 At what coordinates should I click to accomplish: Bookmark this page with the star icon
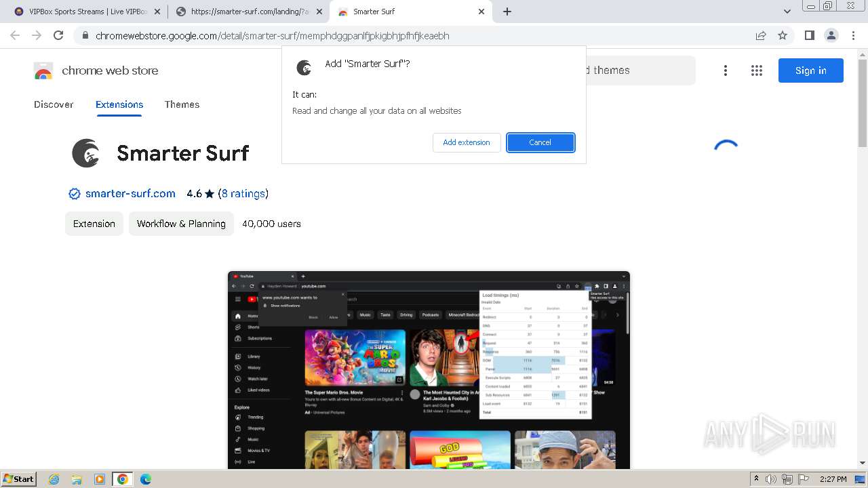click(x=783, y=36)
